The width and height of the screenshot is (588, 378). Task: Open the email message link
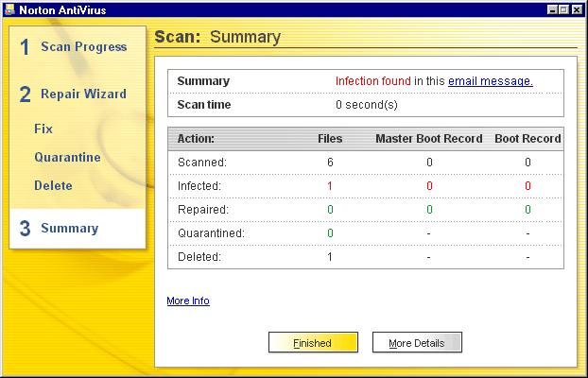[x=490, y=81]
